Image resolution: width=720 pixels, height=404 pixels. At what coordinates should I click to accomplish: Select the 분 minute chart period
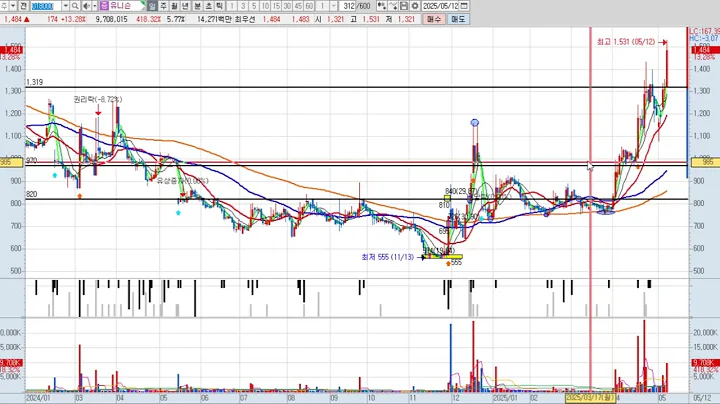[197, 6]
